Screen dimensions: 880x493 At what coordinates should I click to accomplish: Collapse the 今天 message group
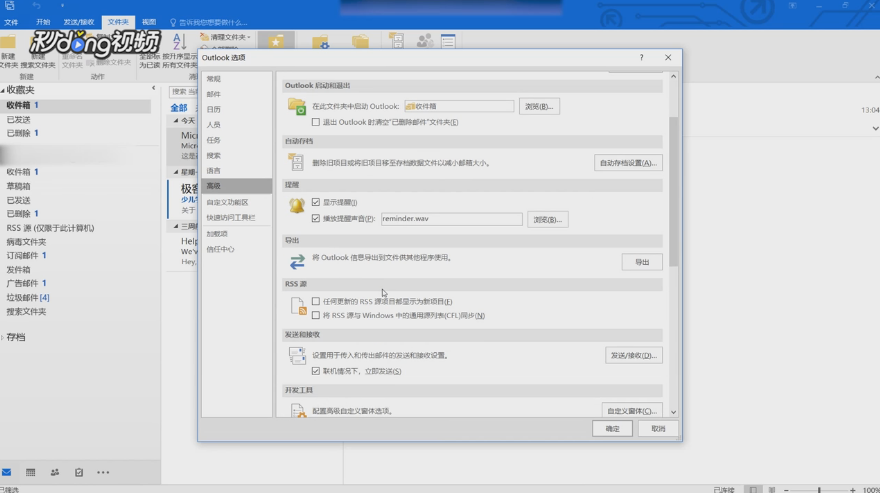[176, 121]
